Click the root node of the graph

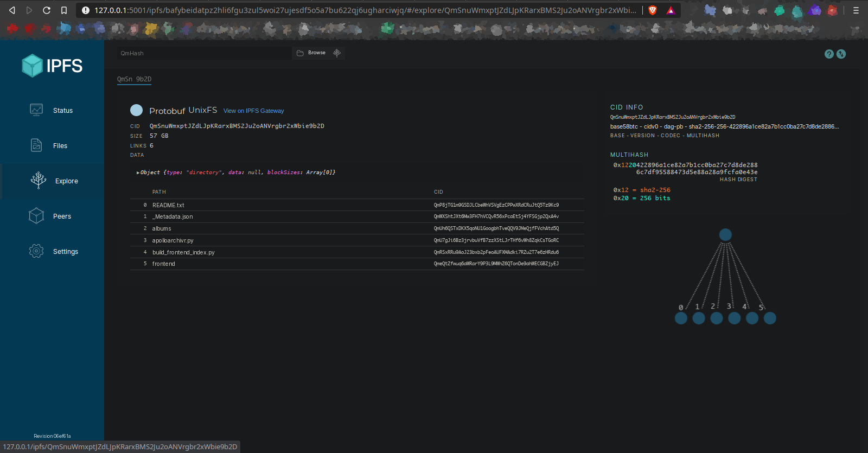[725, 235]
